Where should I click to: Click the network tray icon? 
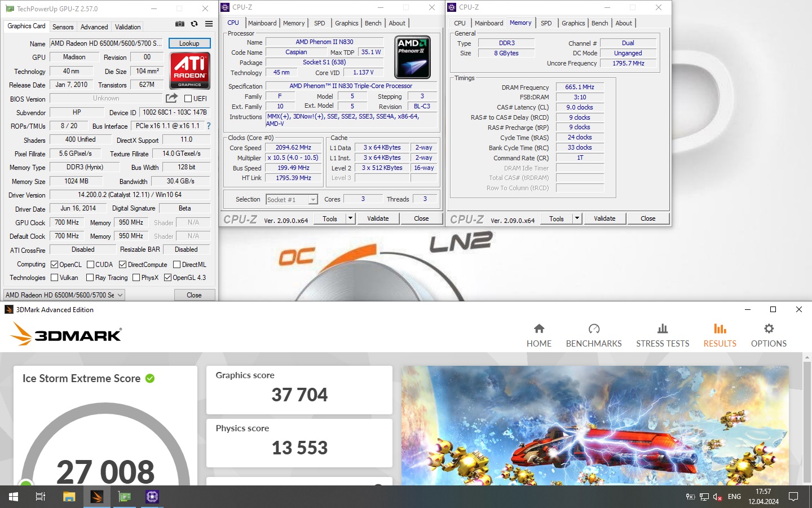point(704,497)
